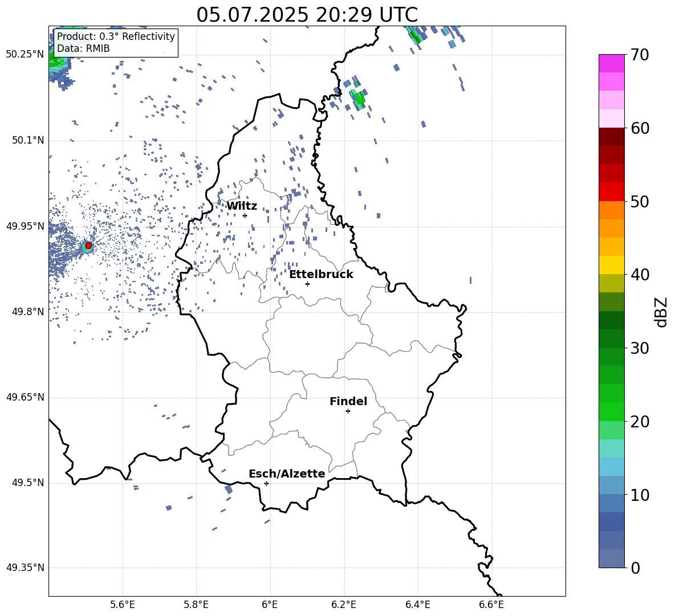Click the 49.35°N latitude label

[25, 568]
